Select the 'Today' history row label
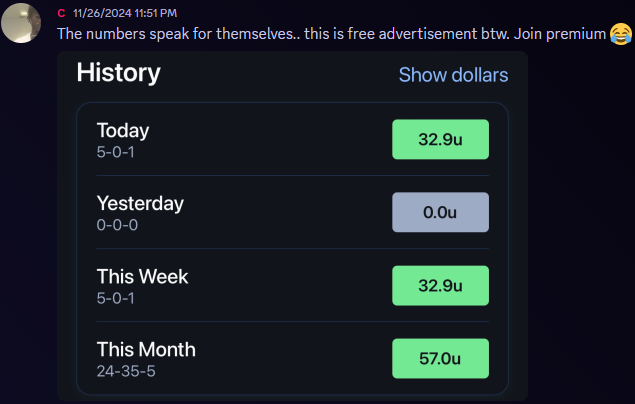Viewport: 635px width, 404px height. [x=123, y=131]
